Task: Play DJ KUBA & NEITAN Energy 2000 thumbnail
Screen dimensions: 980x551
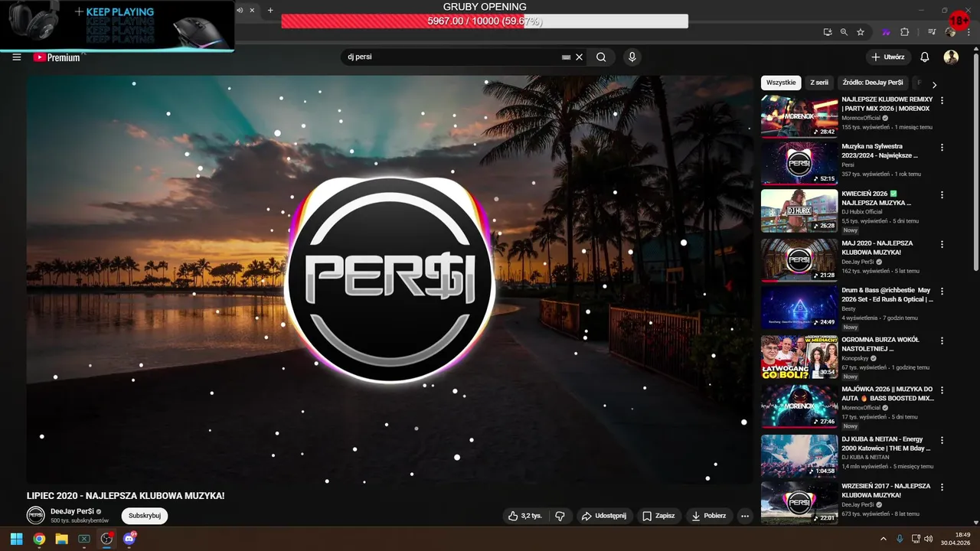Action: click(799, 456)
